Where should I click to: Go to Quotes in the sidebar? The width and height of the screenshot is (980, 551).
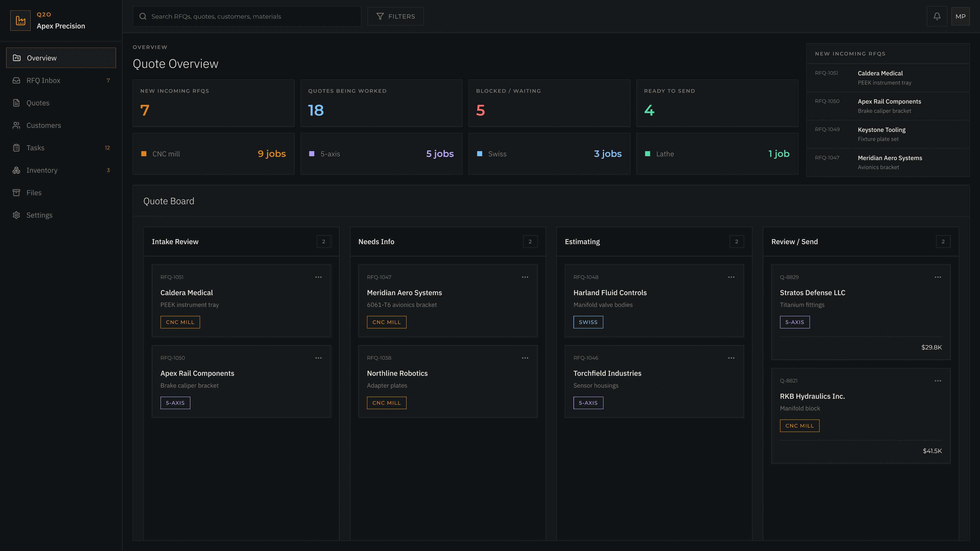coord(61,103)
